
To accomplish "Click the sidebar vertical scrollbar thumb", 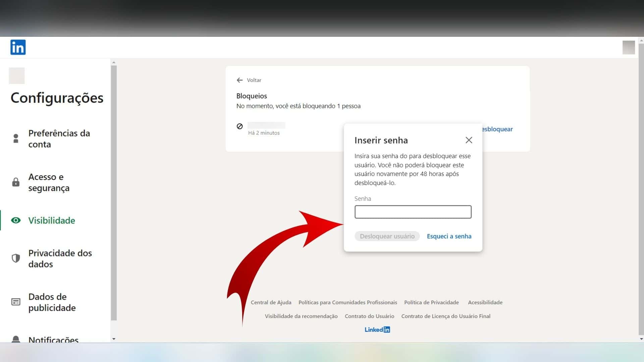I will click(114, 193).
